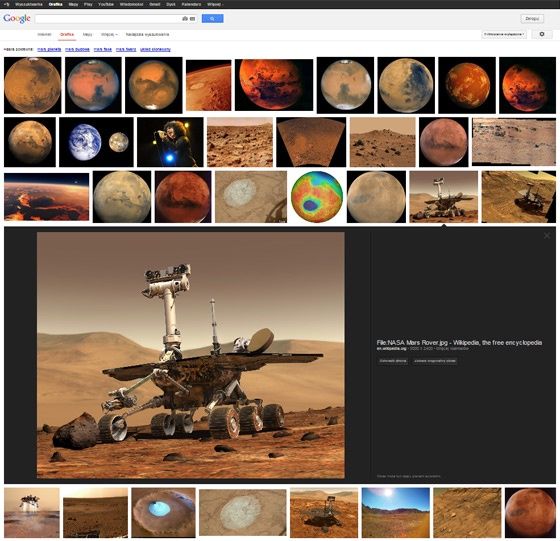Open the on-screen keyboard icon in search box
The height and width of the screenshot is (541, 560).
(192, 19)
